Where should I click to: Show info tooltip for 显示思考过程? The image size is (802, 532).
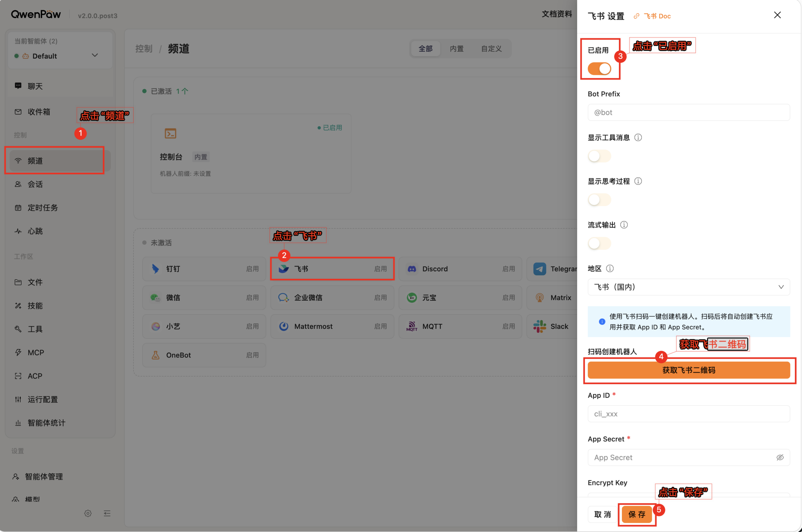pyautogui.click(x=638, y=181)
